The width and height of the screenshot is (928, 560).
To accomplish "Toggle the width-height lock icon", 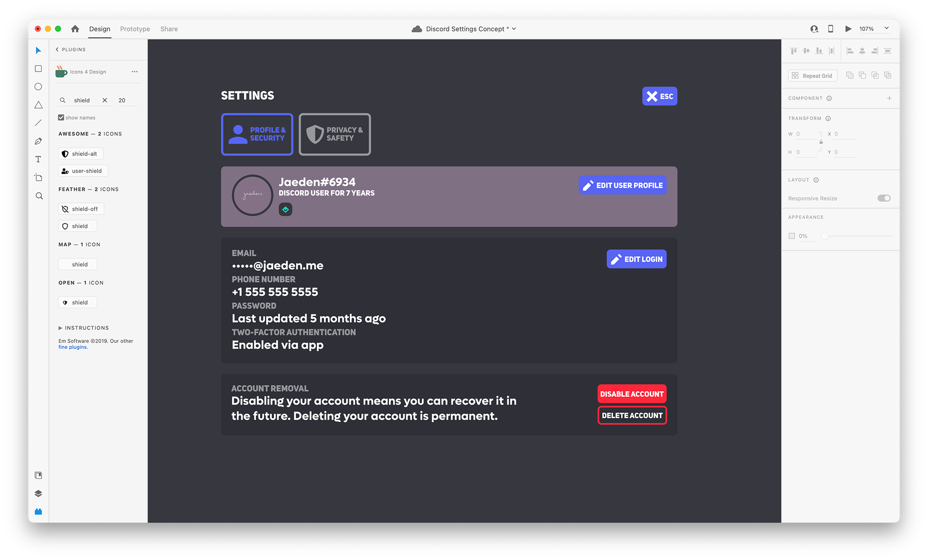I will point(821,143).
